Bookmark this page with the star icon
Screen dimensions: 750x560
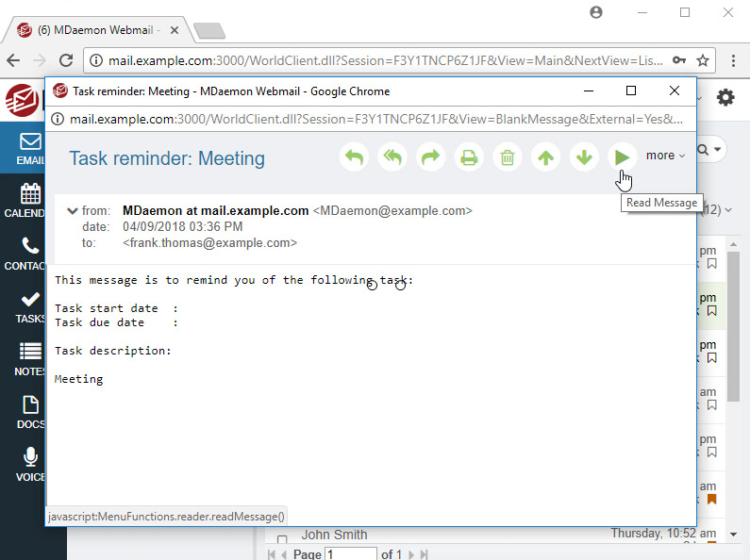coord(703,60)
